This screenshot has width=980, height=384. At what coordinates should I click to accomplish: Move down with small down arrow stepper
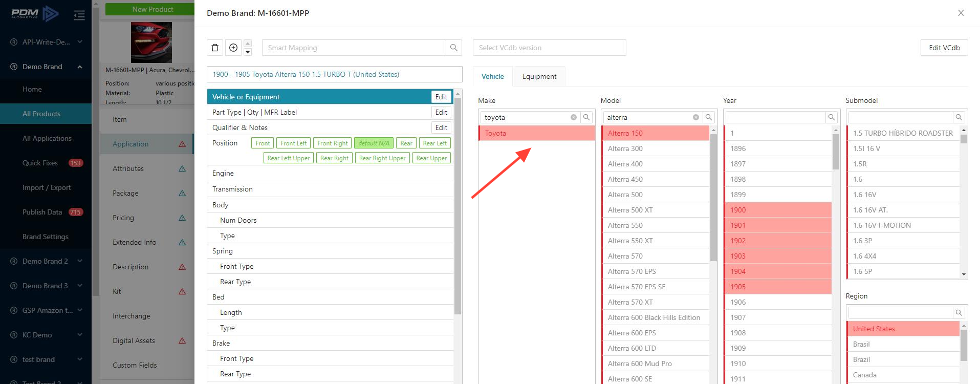248,52
